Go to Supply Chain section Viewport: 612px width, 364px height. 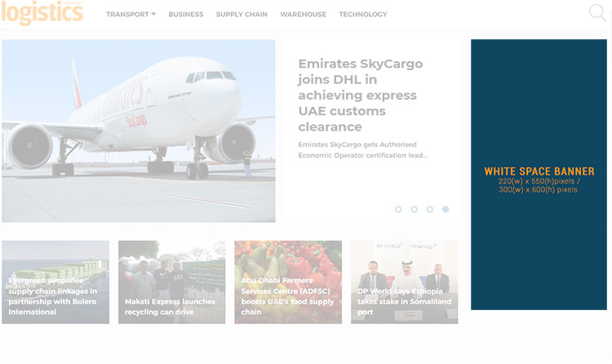click(x=242, y=15)
